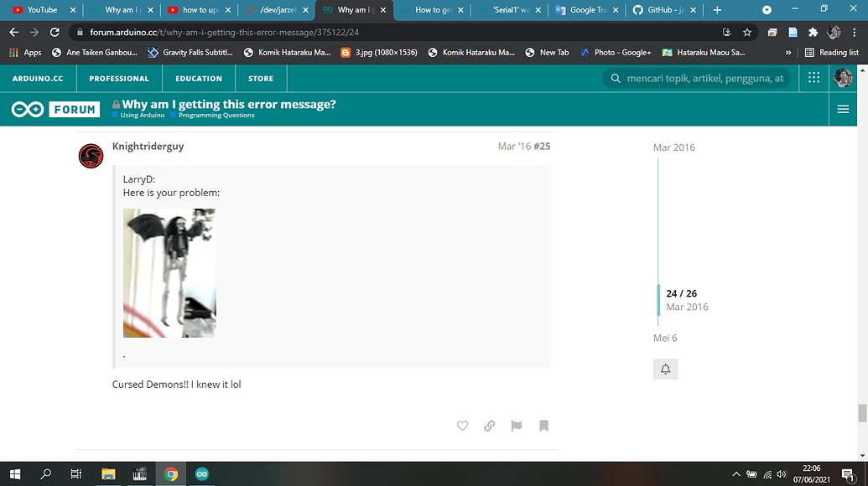Image resolution: width=868 pixels, height=486 pixels.
Task: Click the forum search field
Action: (696, 78)
